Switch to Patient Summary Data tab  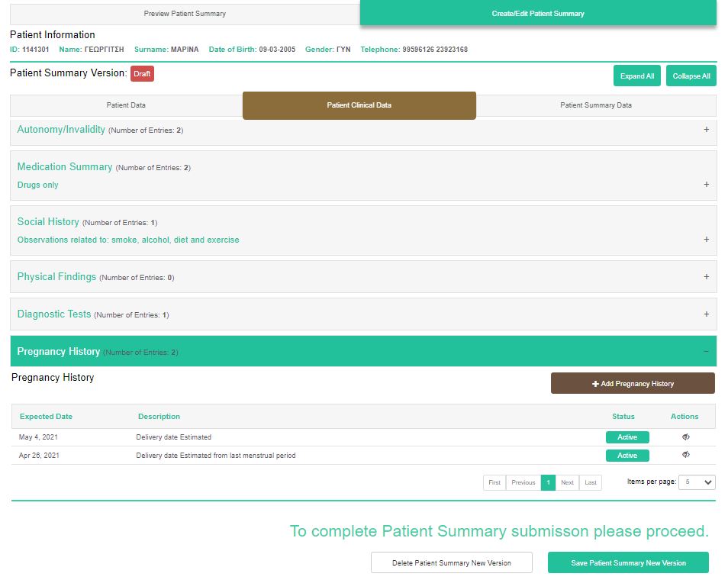point(595,105)
